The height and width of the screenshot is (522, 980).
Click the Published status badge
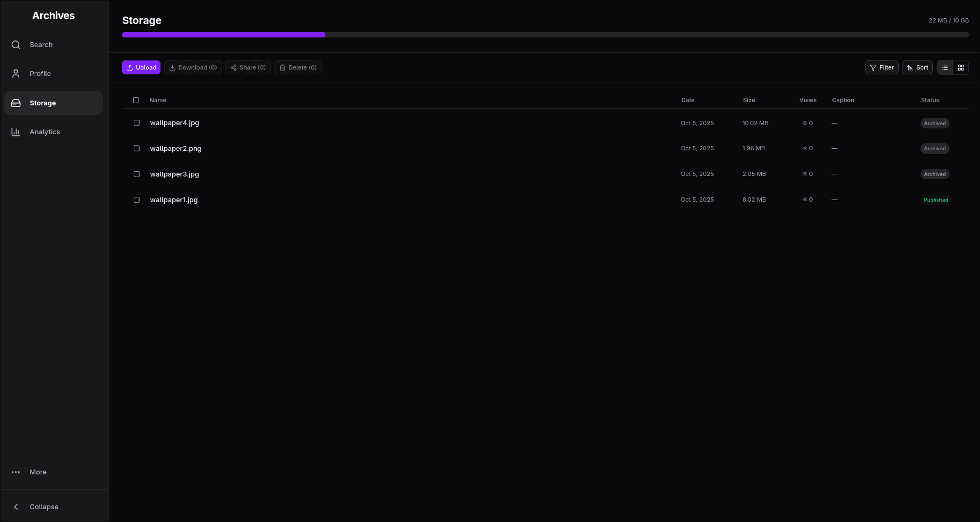936,200
